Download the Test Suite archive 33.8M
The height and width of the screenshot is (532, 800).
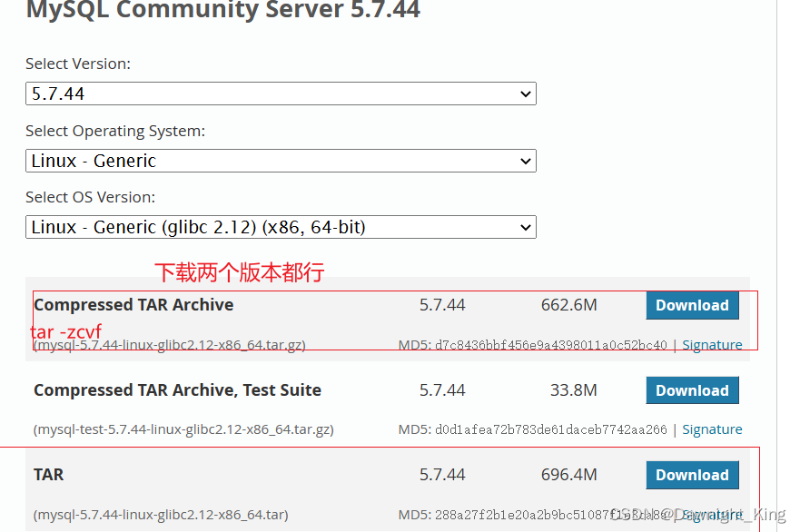[692, 390]
